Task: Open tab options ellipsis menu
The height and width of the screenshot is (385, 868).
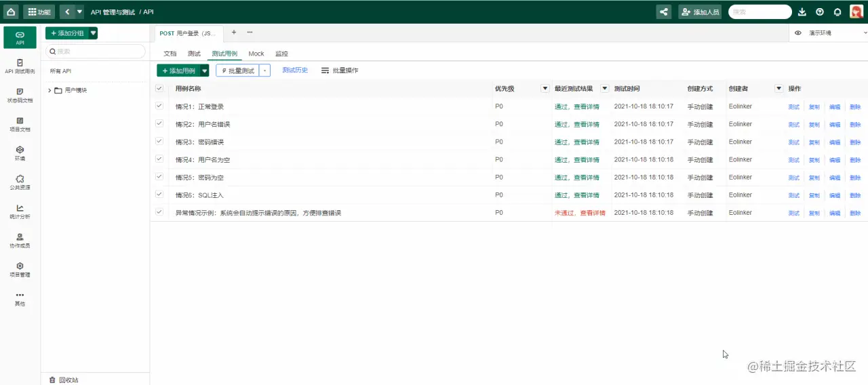Action: tap(250, 33)
